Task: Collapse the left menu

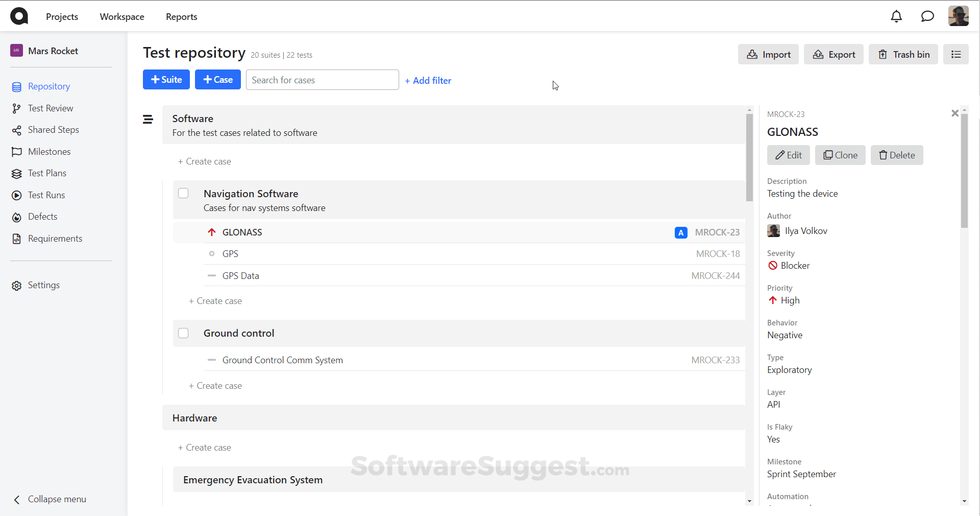Action: tap(48, 499)
